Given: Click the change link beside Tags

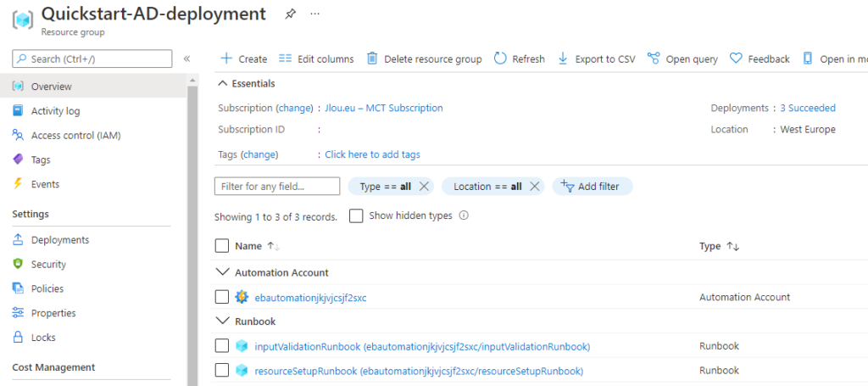Looking at the screenshot, I should pyautogui.click(x=259, y=154).
